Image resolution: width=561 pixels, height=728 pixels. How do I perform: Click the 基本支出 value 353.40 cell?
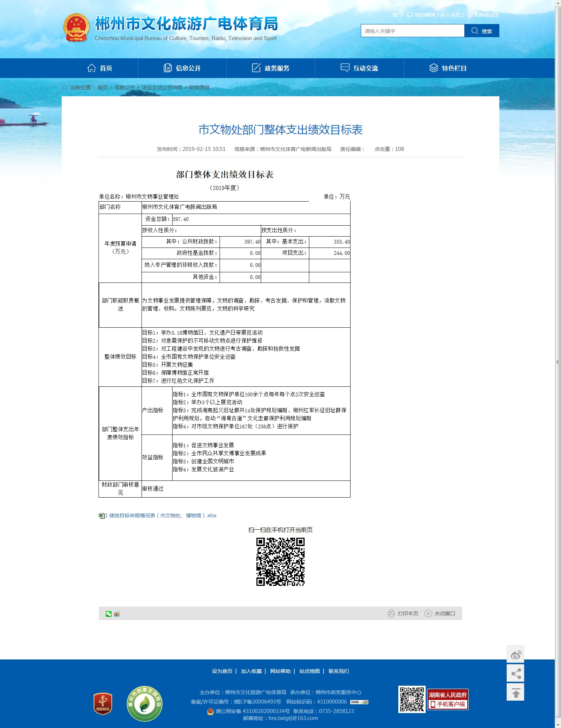(x=330, y=242)
